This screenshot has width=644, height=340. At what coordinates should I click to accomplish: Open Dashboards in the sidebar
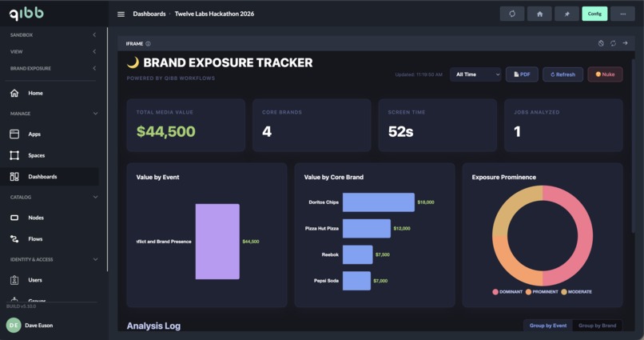[50, 177]
